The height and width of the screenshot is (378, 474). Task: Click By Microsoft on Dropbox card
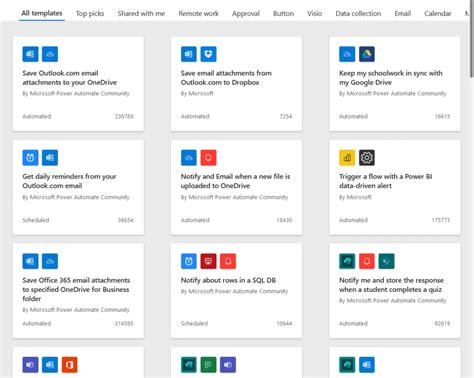[197, 93]
